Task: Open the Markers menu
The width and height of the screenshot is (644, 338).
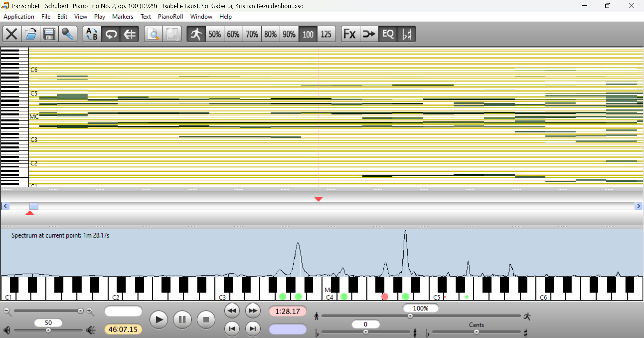Action: click(x=123, y=16)
